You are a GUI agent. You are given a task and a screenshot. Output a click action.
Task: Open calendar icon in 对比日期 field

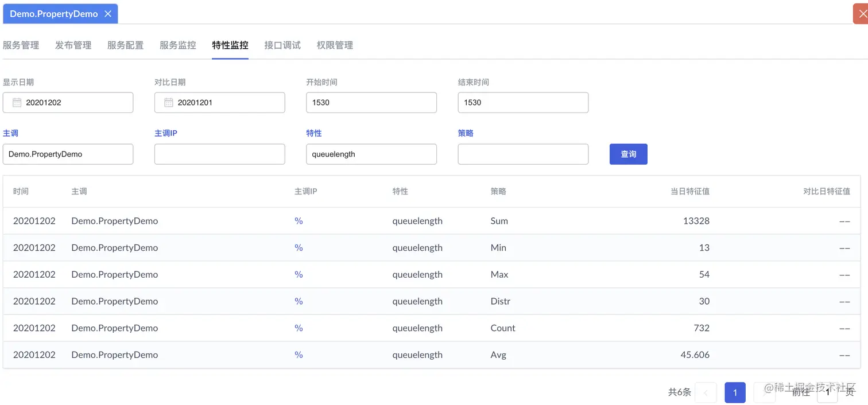[168, 103]
